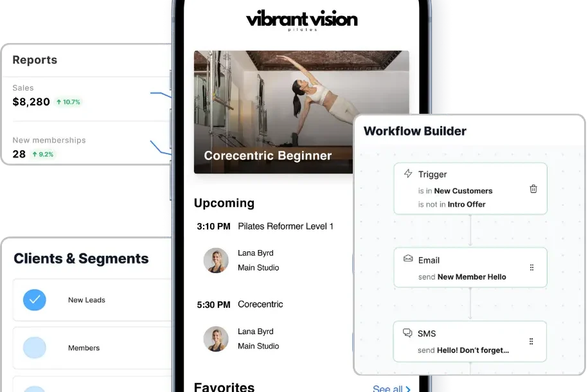
Task: Open the Email workflow card
Action: pos(470,267)
